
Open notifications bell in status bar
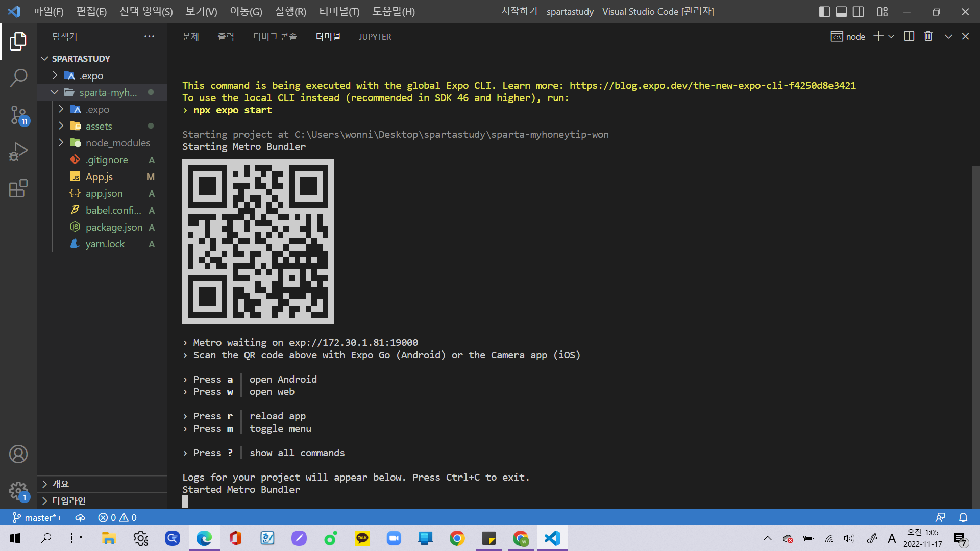point(963,518)
